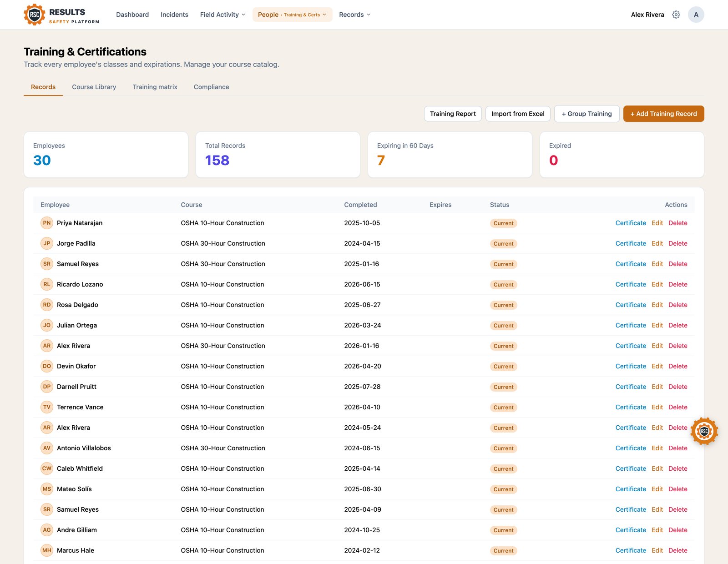This screenshot has width=728, height=564.
Task: Edit Jorge Padilla's training record
Action: [657, 243]
